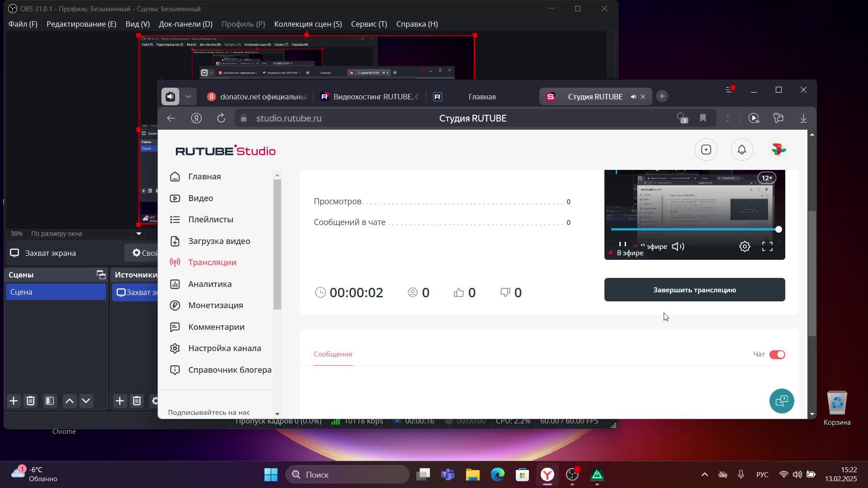
Task: Open browser page actions three-dot menu
Action: point(728,118)
